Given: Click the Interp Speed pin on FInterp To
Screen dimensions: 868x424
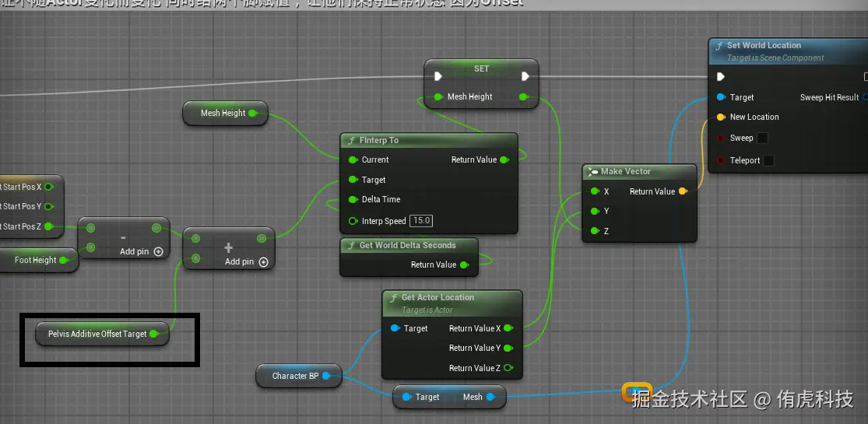Looking at the screenshot, I should pyautogui.click(x=353, y=221).
